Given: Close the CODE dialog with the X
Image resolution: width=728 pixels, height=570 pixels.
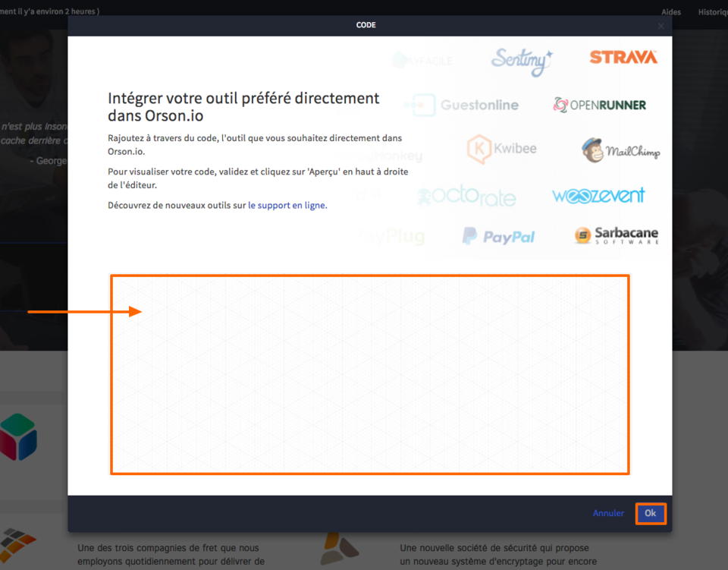Looking at the screenshot, I should [x=661, y=26].
